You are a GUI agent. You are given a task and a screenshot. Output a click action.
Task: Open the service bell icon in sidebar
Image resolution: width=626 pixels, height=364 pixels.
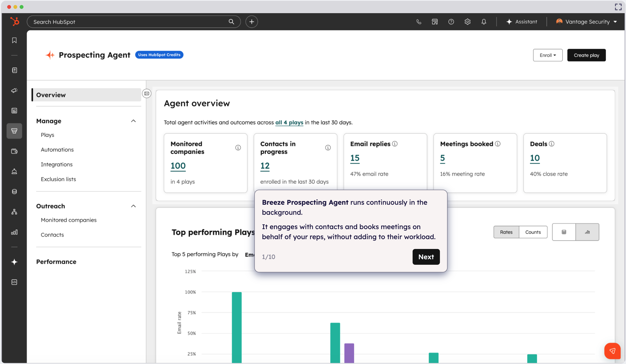point(14,171)
